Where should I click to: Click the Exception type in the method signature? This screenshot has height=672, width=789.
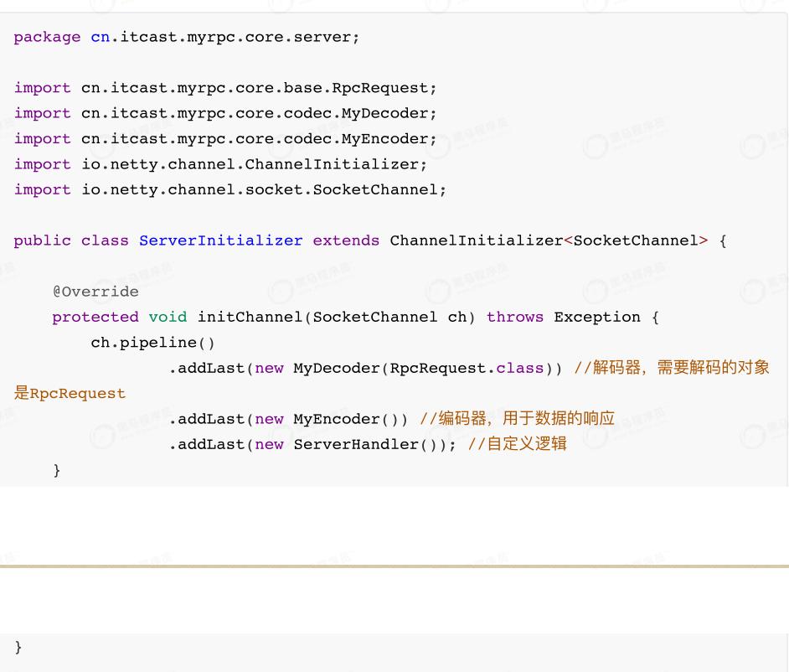pos(597,317)
